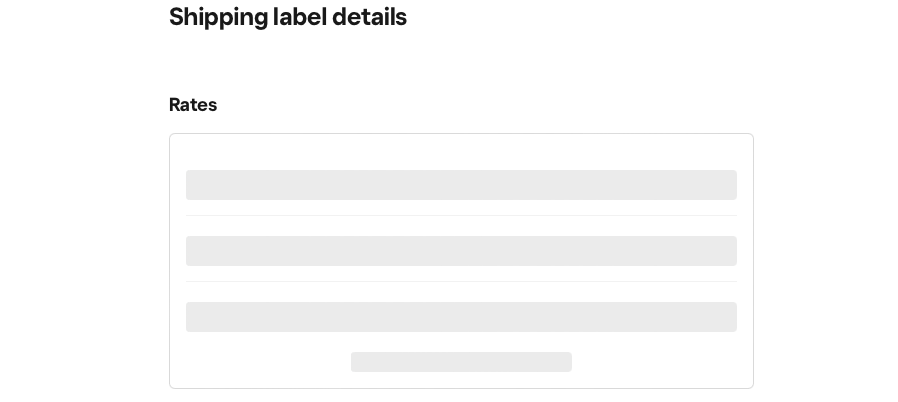The width and height of the screenshot is (898, 402).
Task: Click left end of second rate placeholder
Action: [193, 251]
